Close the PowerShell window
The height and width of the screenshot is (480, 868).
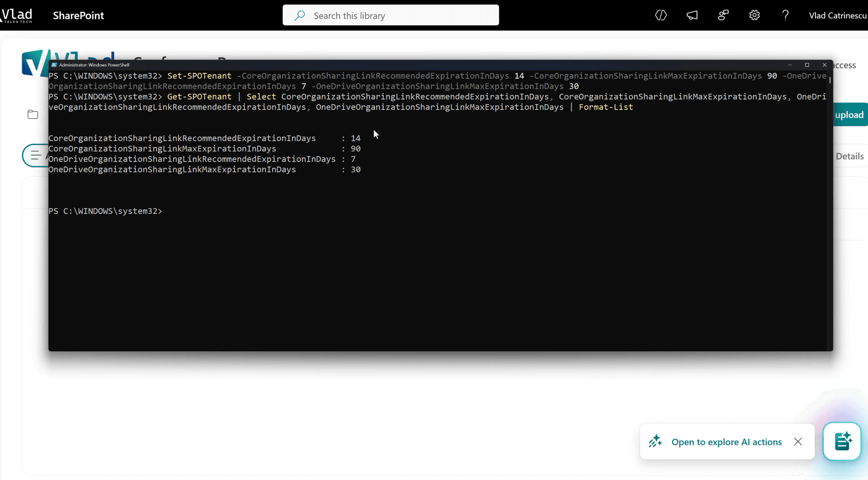pyautogui.click(x=824, y=65)
